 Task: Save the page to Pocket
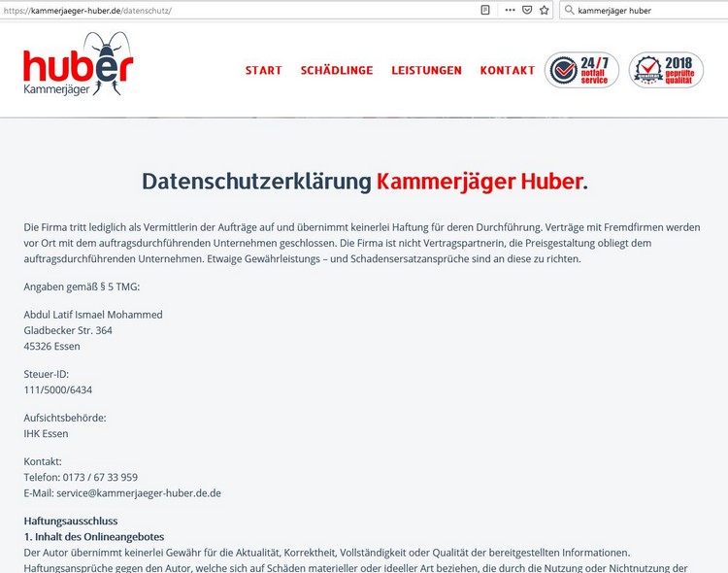527,10
